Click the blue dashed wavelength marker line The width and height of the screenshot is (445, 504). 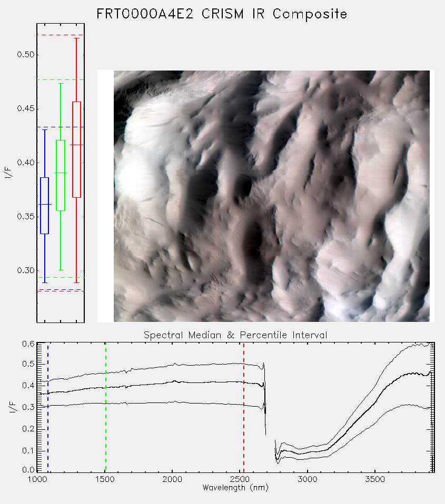[x=48, y=407]
